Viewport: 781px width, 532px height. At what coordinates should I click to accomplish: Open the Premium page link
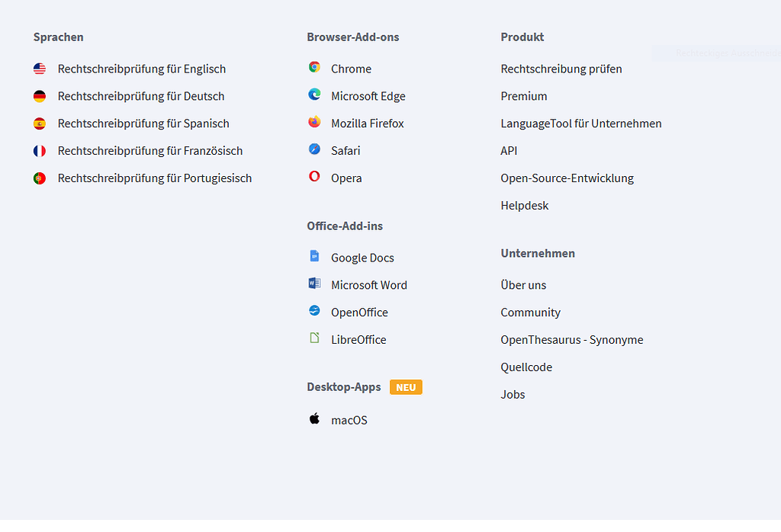(524, 96)
